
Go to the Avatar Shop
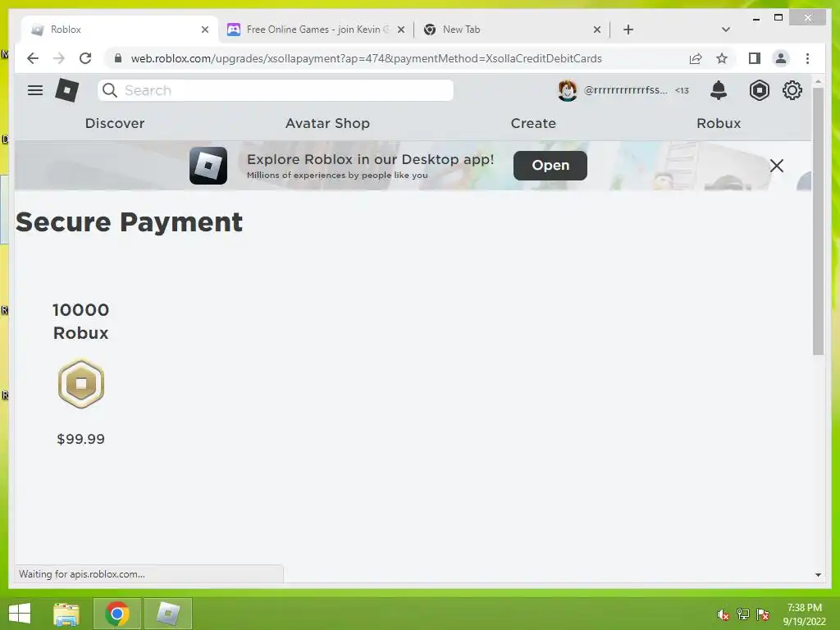(327, 123)
